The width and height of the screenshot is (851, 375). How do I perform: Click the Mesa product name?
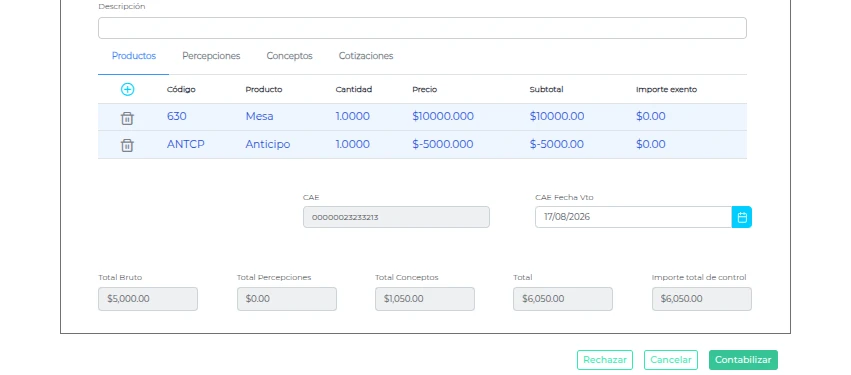coord(259,117)
